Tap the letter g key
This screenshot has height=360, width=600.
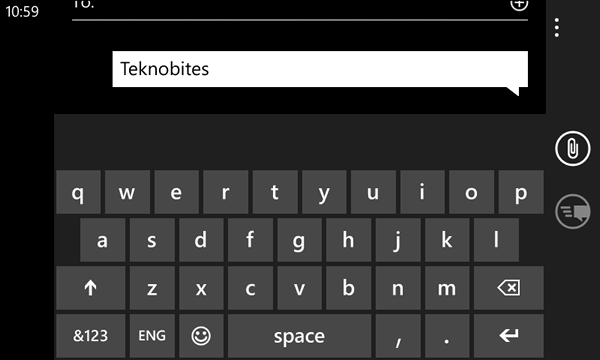pyautogui.click(x=299, y=240)
